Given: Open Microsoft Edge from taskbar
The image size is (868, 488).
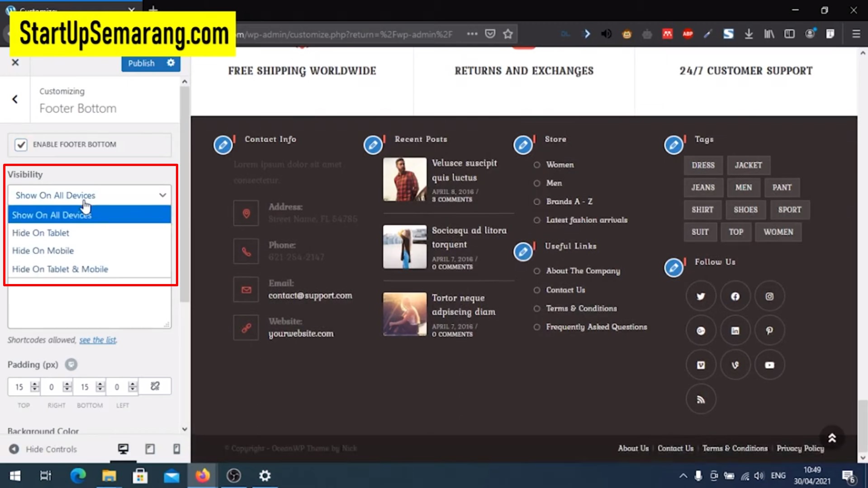Looking at the screenshot, I should click(78, 476).
